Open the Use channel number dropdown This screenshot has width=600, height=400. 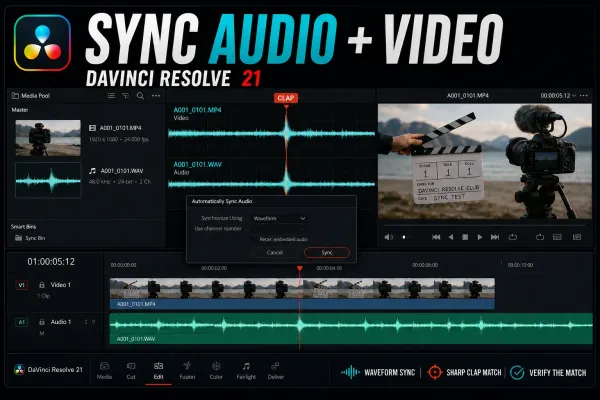click(x=279, y=229)
